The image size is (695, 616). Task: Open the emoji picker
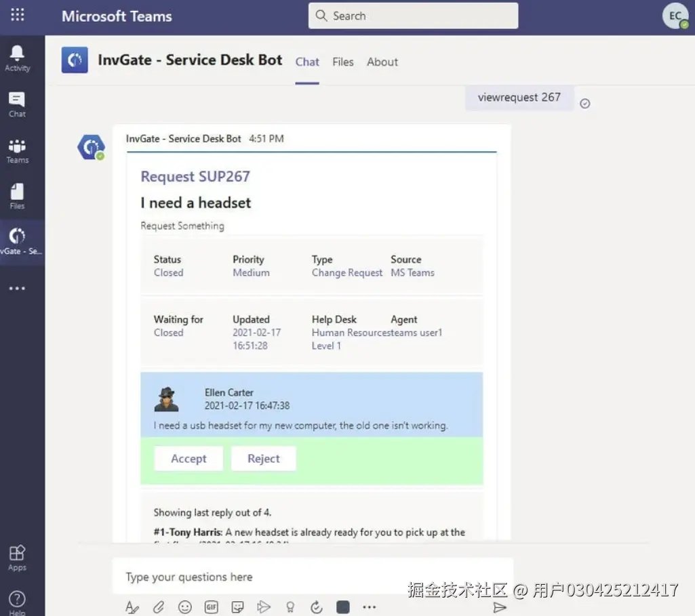point(184,607)
